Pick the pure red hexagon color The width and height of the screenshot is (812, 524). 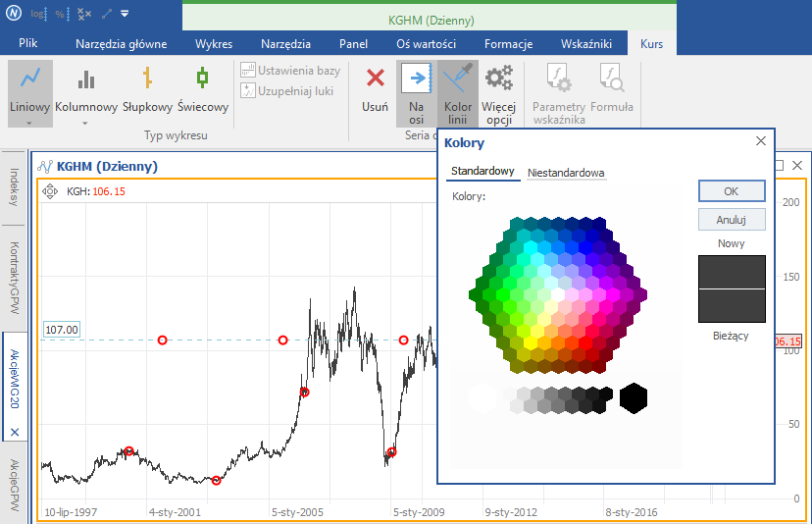585,342
